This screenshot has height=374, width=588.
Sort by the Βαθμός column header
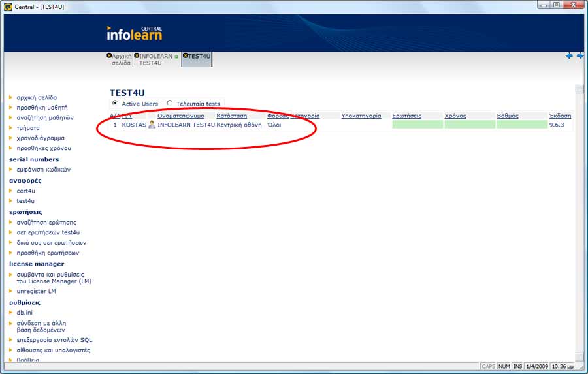[x=508, y=116]
